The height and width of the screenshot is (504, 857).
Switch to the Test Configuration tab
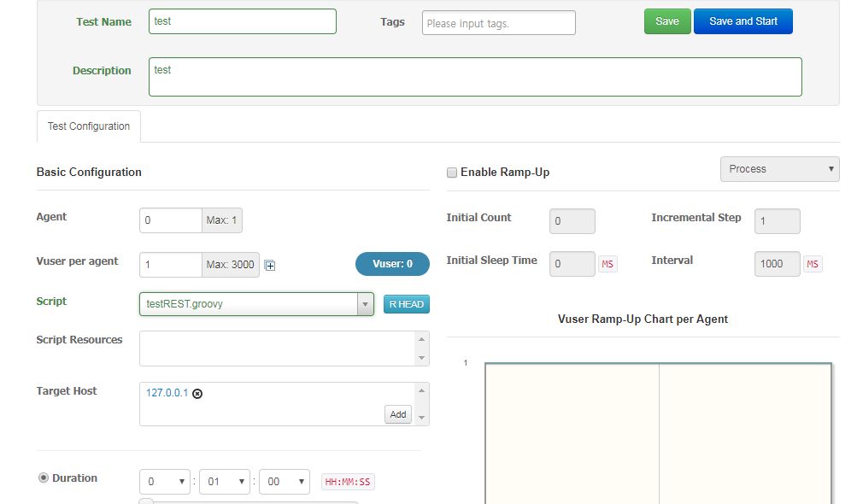(89, 126)
